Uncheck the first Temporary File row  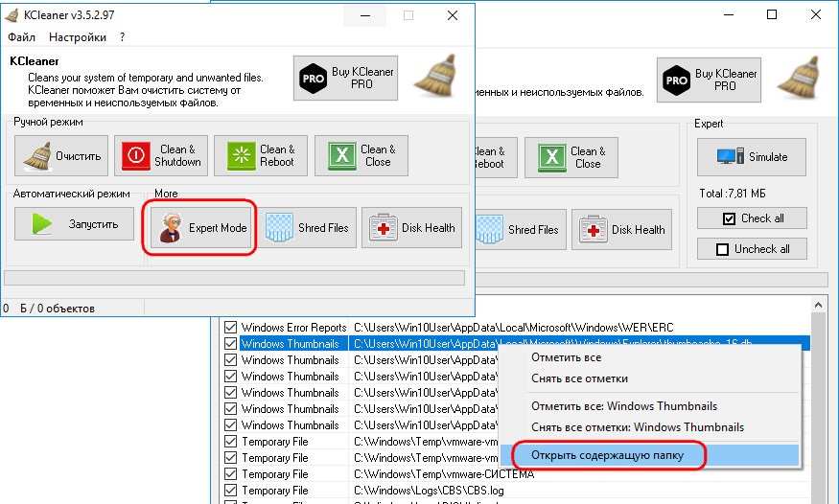[231, 442]
